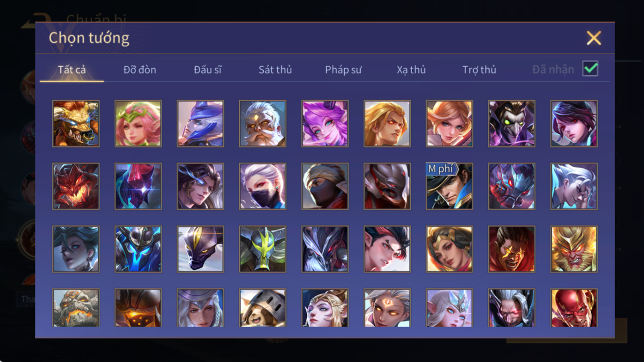
Task: Choose the masked white-haired female ninja
Action: pos(262,186)
